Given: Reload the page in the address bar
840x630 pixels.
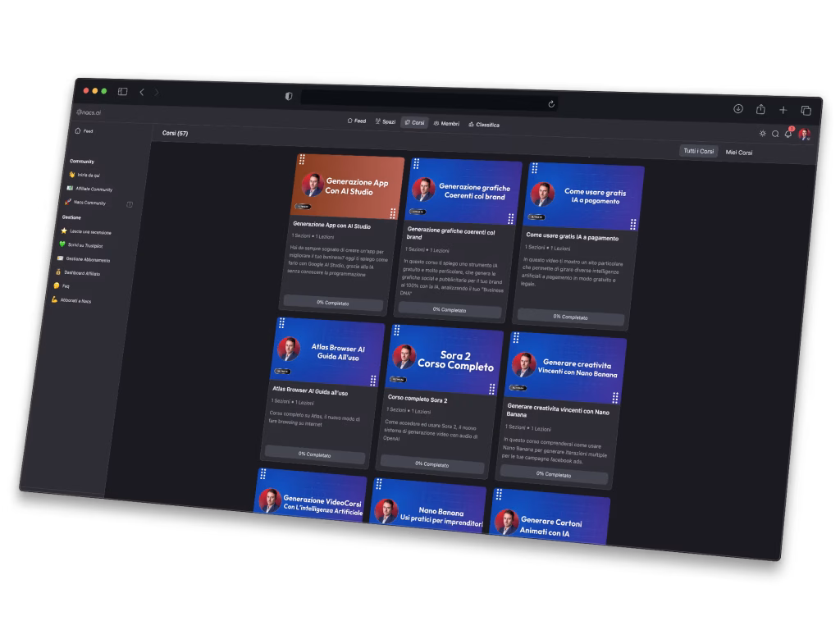Looking at the screenshot, I should tap(551, 104).
